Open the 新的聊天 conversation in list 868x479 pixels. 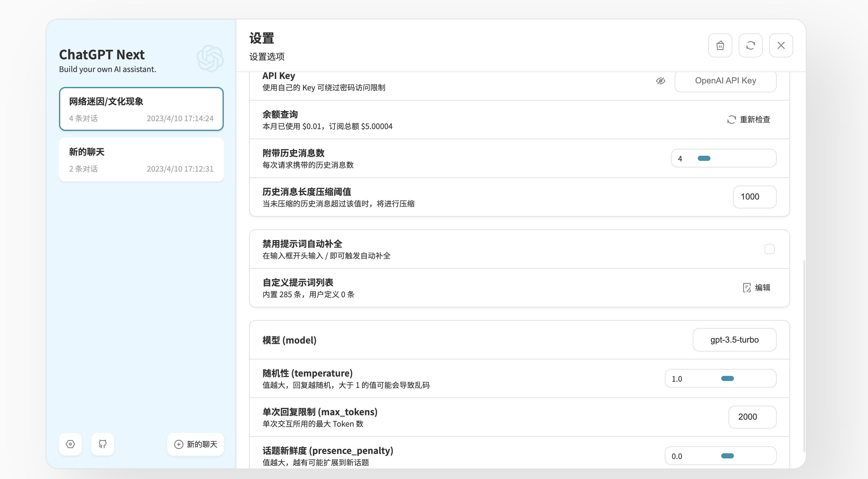tap(141, 160)
